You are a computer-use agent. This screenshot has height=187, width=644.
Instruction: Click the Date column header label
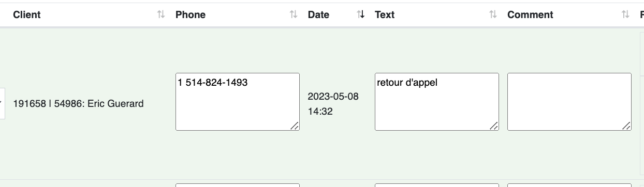pyautogui.click(x=318, y=15)
